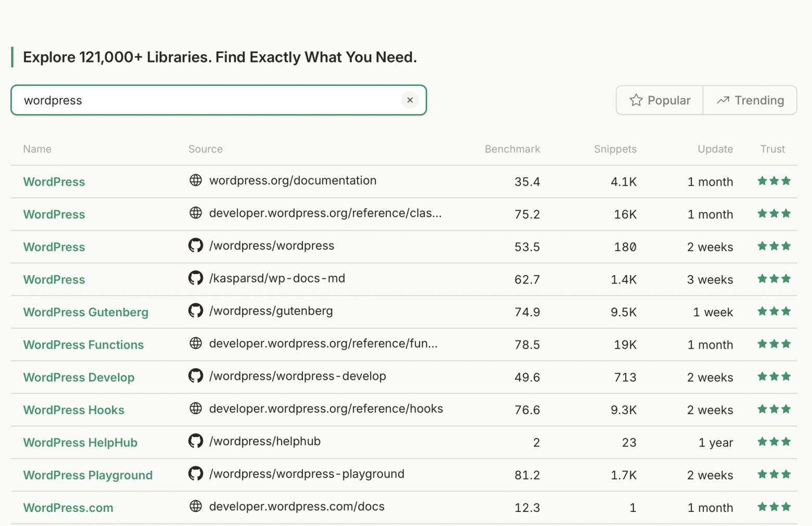Click trust stars in the wordpress.org/documentation row

click(774, 181)
